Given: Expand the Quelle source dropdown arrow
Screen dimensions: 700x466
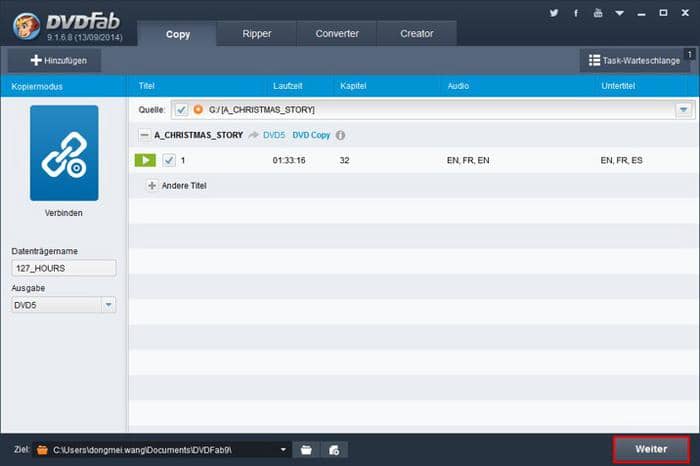Looking at the screenshot, I should click(683, 109).
